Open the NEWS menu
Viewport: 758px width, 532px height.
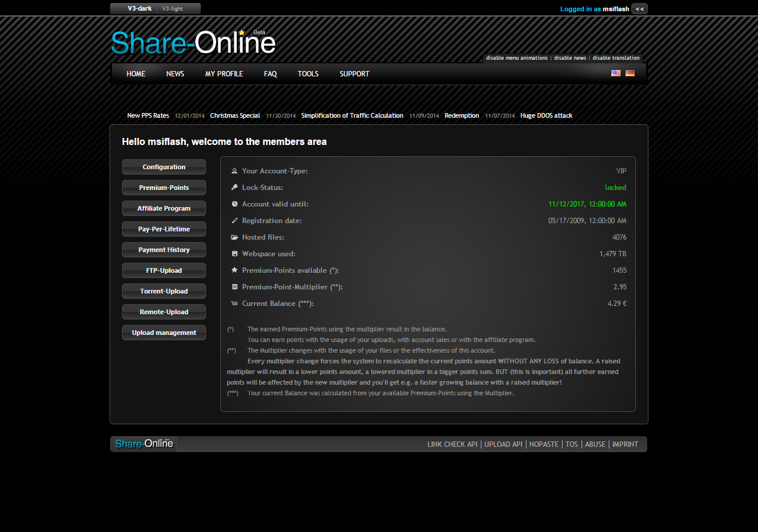coord(175,74)
